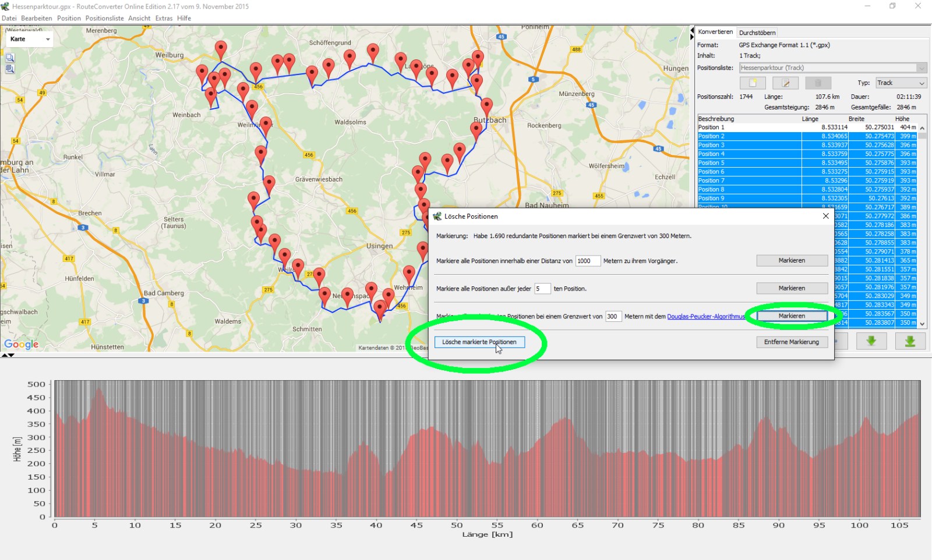This screenshot has width=932, height=560.
Task: Switch to the Konvertieren tab
Action: 715,32
